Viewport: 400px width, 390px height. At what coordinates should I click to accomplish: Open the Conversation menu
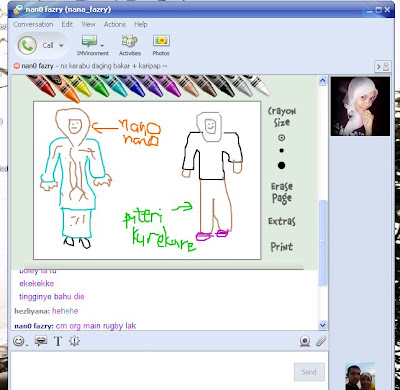tap(33, 24)
